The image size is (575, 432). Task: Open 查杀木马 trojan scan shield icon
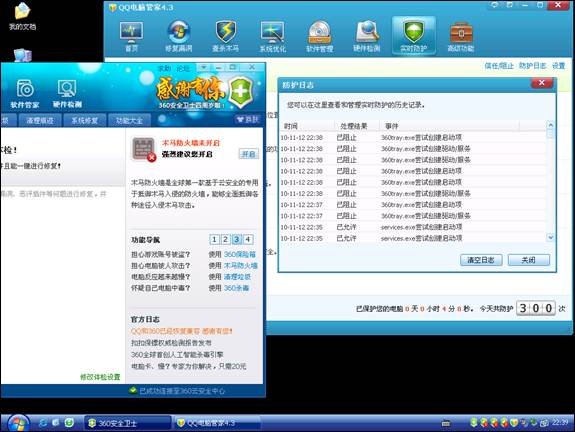pyautogui.click(x=226, y=36)
